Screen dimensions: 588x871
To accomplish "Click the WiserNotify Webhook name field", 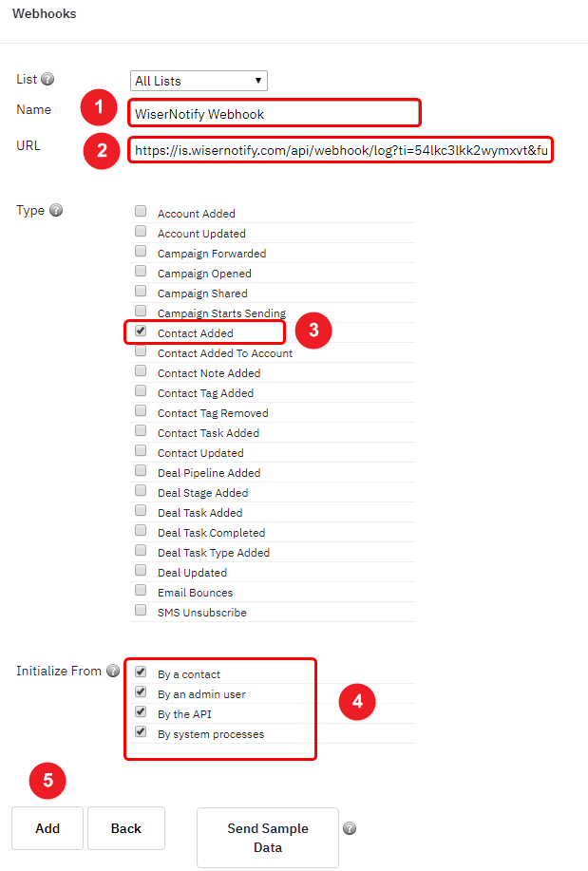I will 275,114.
